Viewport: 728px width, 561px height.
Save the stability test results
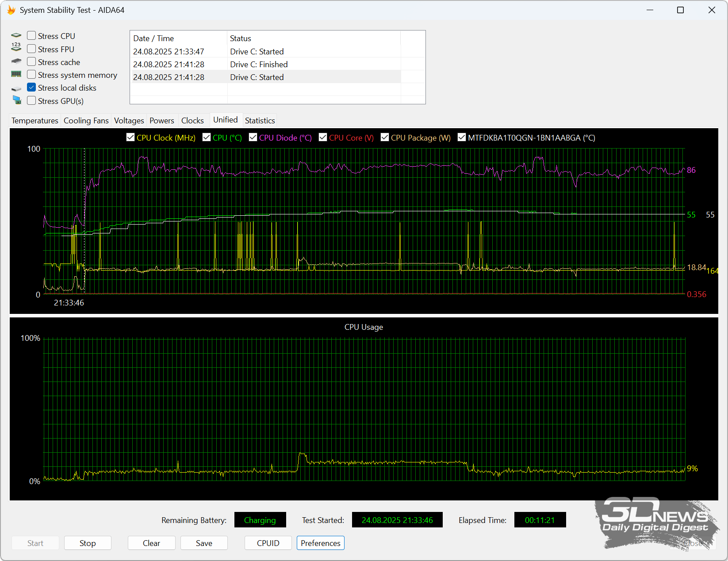204,543
